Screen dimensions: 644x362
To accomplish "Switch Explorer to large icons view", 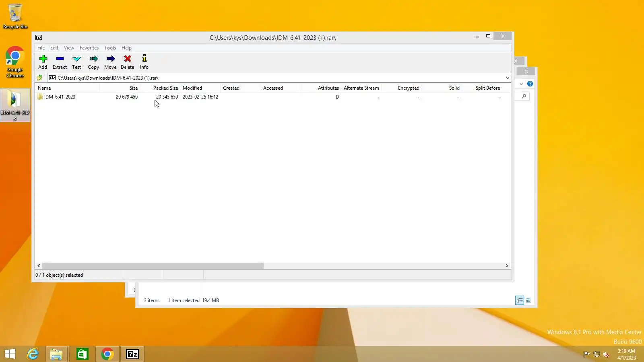I will pos(528,300).
